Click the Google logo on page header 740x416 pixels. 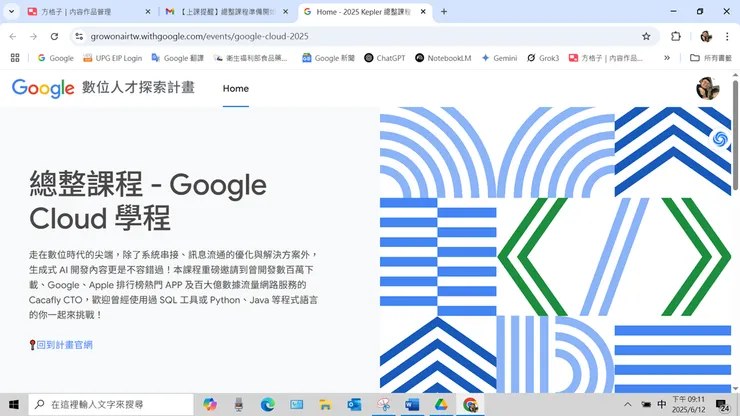pyautogui.click(x=43, y=88)
